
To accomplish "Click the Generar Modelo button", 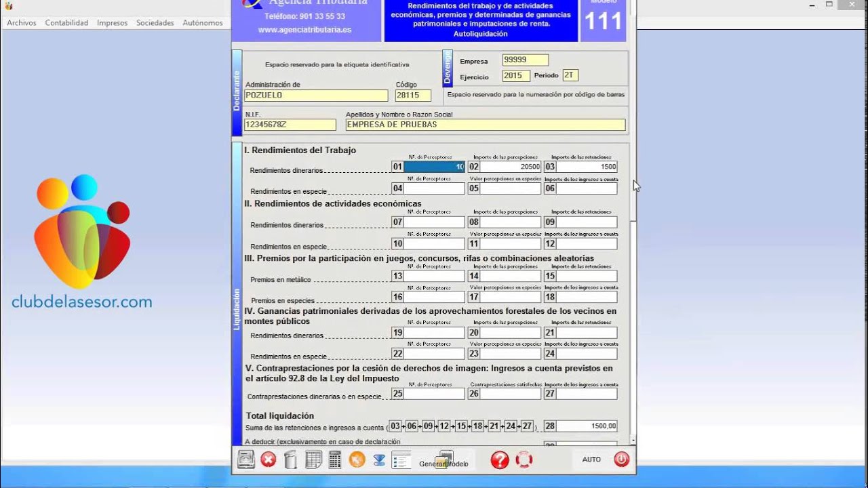I will tap(444, 460).
